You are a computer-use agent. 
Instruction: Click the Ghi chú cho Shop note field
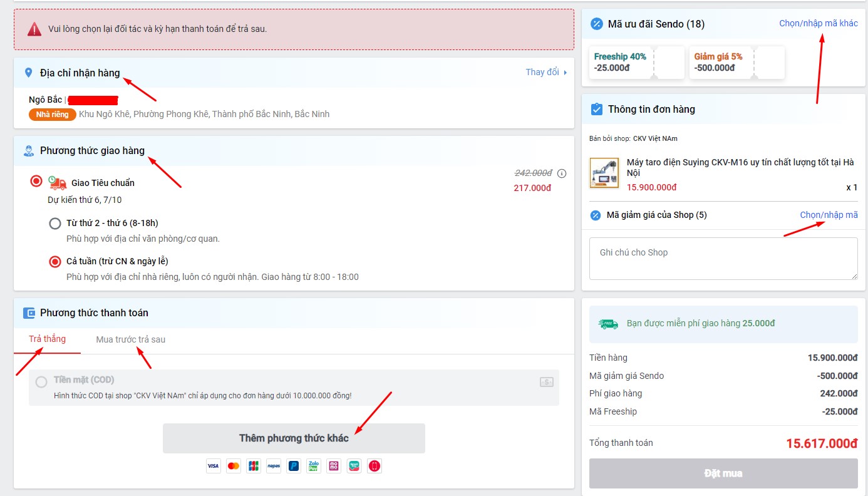[723, 259]
